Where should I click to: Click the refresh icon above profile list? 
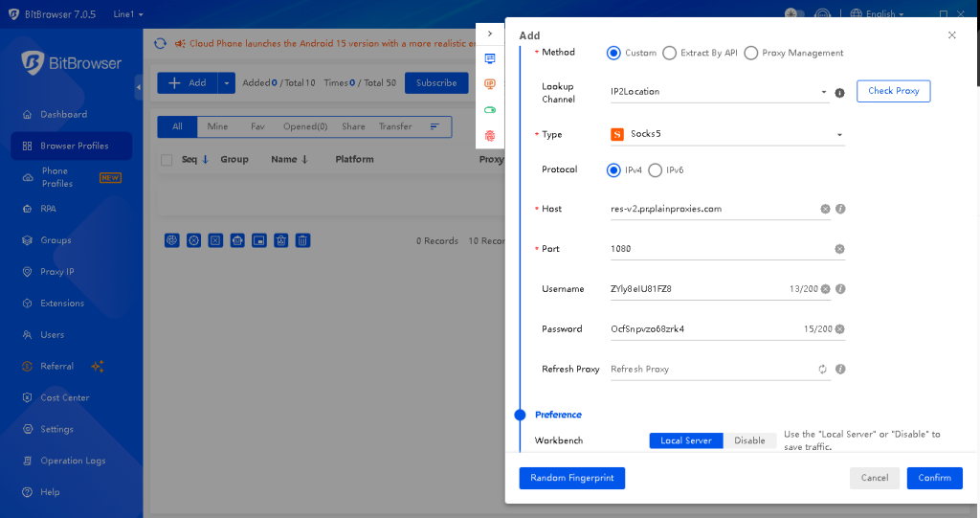[x=161, y=43]
